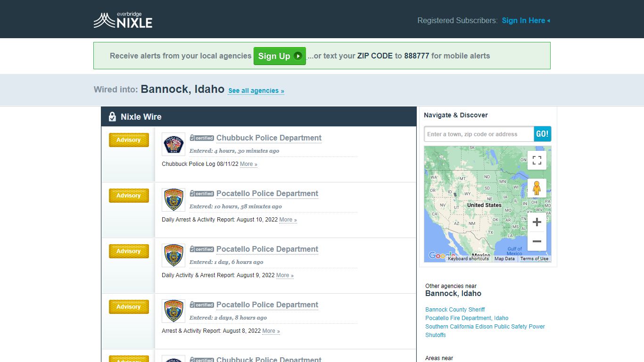Click certified icon for August 8 Pocatello entry
This screenshot has width=644, height=362.
202,305
